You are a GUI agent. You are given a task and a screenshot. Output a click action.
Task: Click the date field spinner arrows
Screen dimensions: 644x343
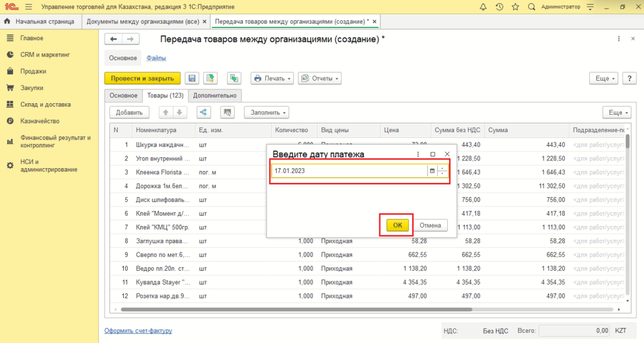click(442, 171)
